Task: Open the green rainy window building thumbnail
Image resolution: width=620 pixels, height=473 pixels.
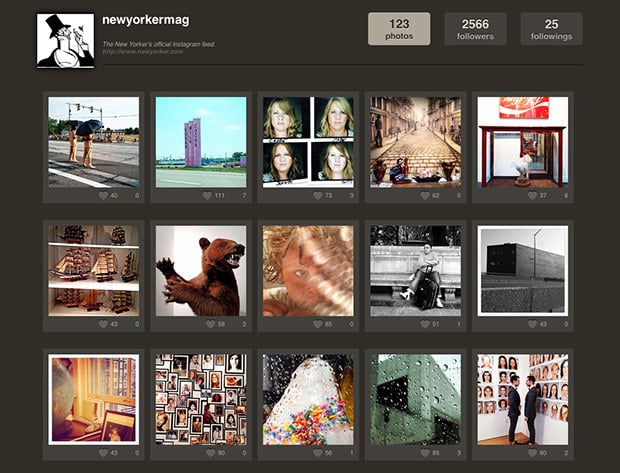Action: (415, 398)
